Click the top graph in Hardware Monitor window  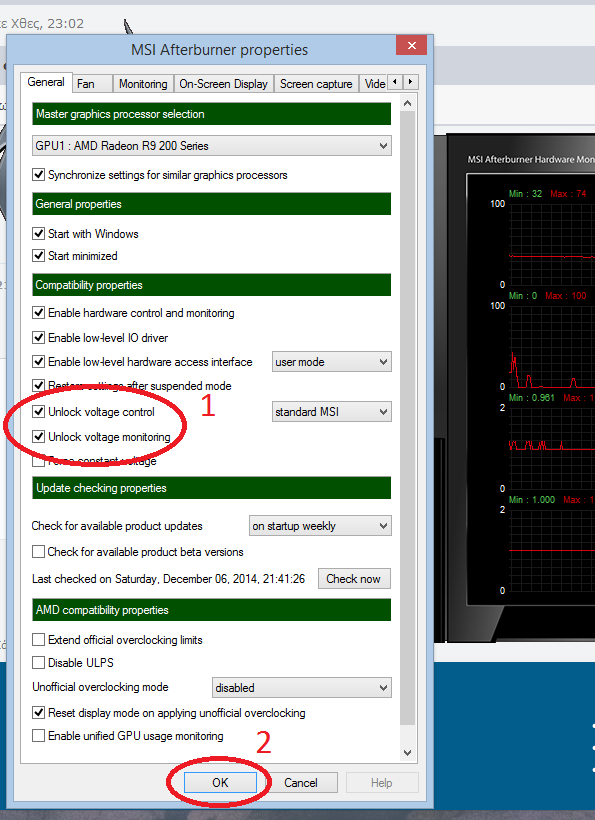[x=552, y=244]
